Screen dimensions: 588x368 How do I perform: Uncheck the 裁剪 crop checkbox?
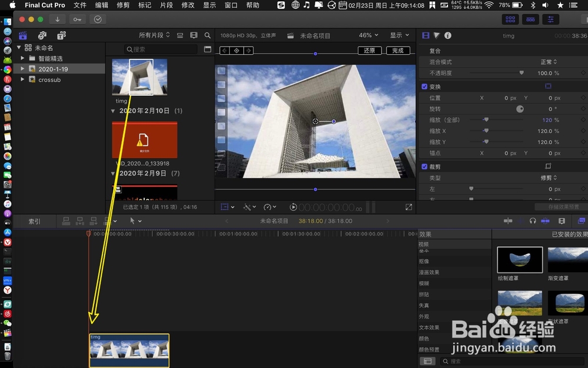click(x=425, y=166)
